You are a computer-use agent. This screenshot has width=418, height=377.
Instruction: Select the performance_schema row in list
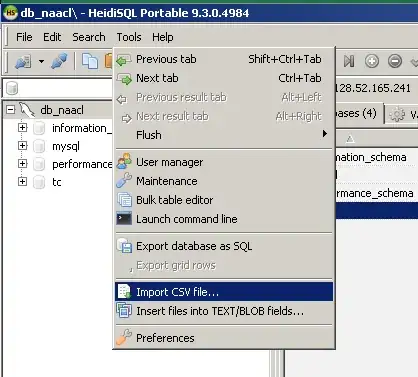tap(376, 193)
